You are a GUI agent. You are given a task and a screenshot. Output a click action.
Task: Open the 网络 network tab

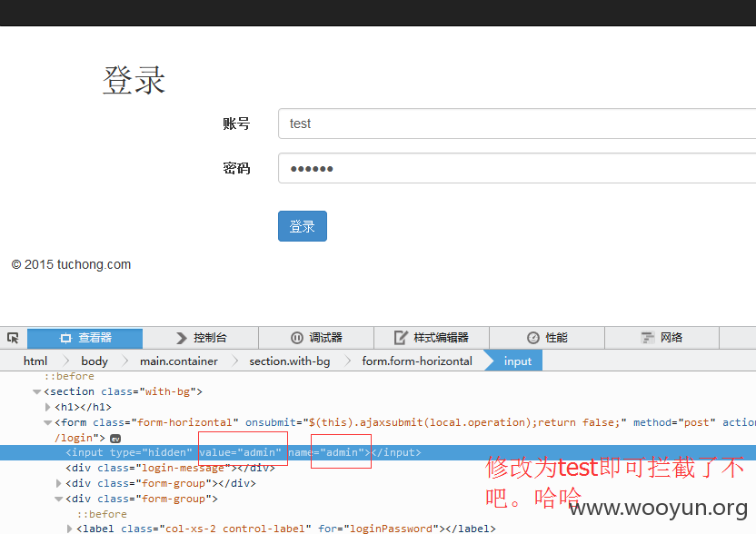661,338
